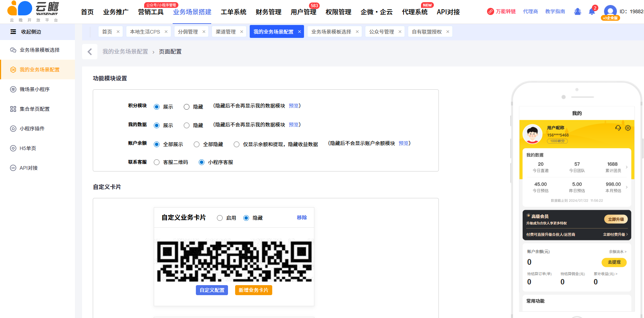Close the 本地生活CPS tab
The image size is (644, 318).
pos(166,32)
